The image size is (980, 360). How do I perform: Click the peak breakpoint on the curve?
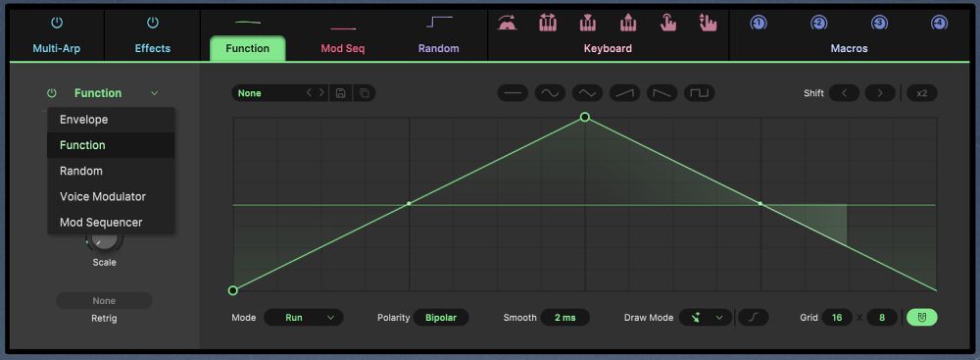[x=585, y=117]
